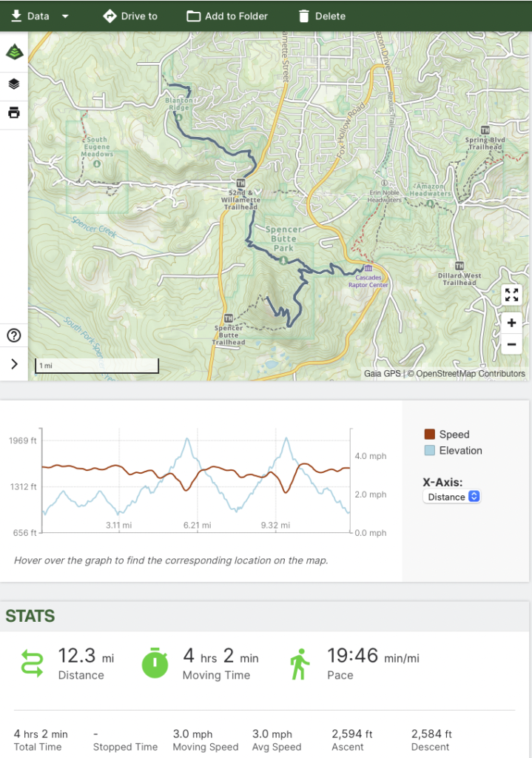Open the map layers panel
Image resolution: width=532 pixels, height=758 pixels.
[14, 84]
